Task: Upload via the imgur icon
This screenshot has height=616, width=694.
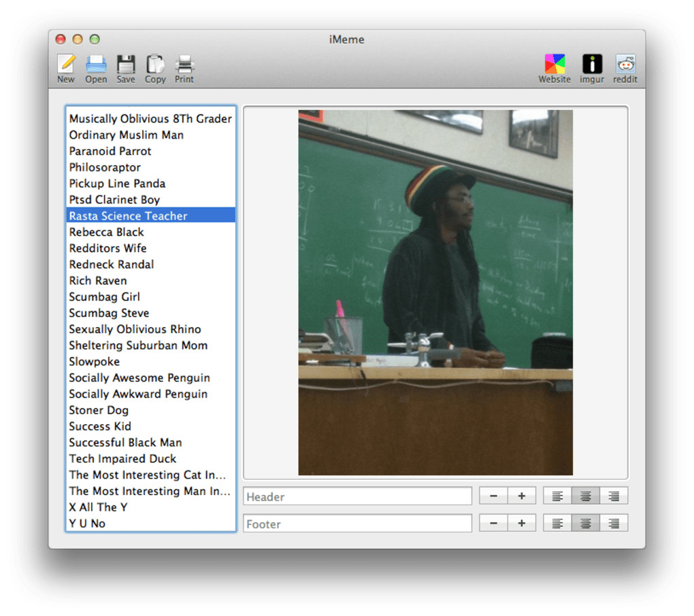Action: 592,65
